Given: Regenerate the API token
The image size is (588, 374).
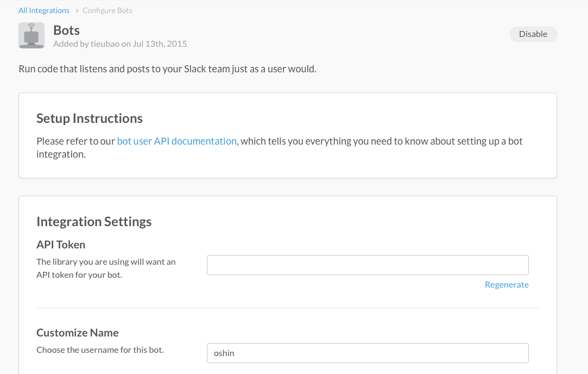Looking at the screenshot, I should tap(507, 284).
